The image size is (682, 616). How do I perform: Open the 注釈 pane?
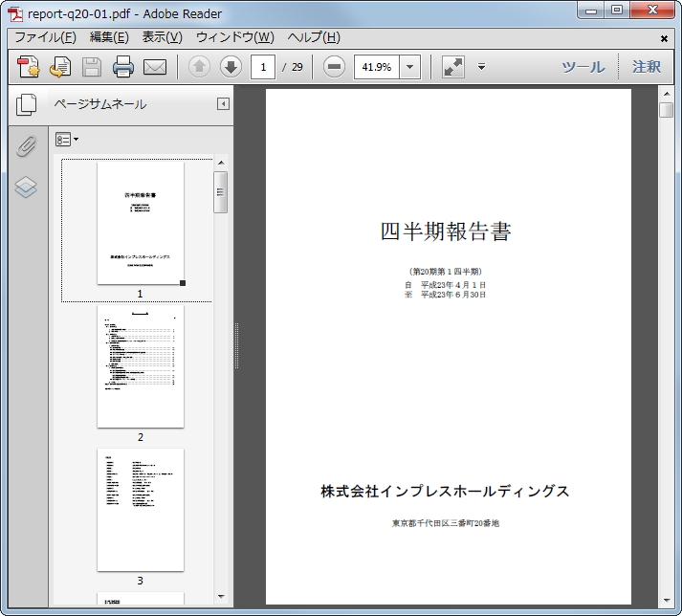[647, 67]
